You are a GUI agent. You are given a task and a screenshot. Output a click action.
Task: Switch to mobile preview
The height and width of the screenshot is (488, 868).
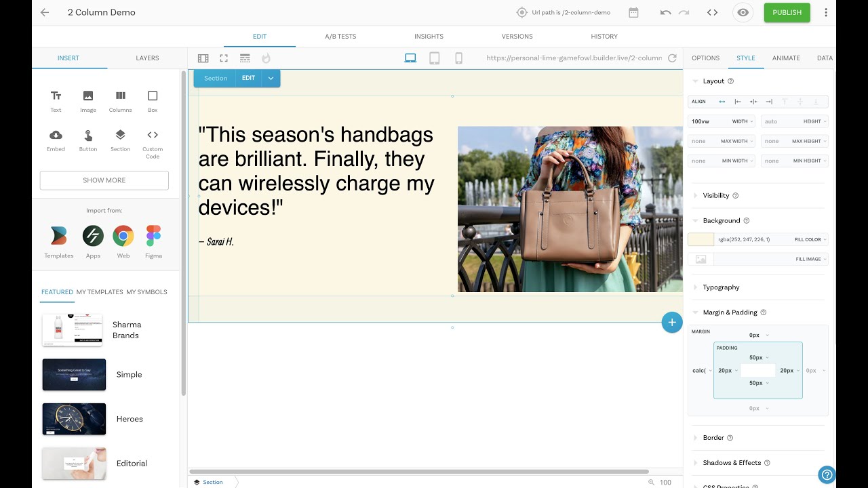(x=458, y=58)
